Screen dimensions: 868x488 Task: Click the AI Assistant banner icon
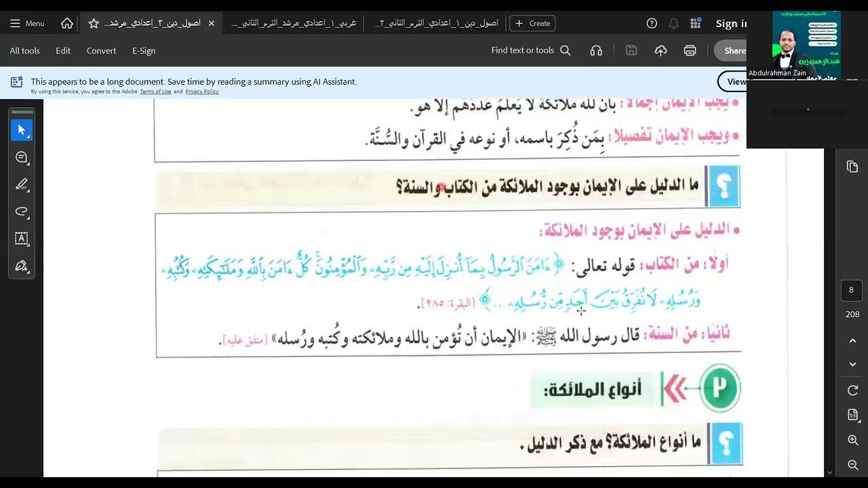[16, 83]
